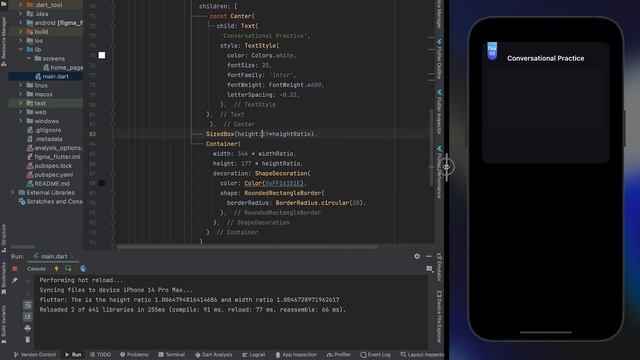Clear console using trash icon
The width and height of the screenshot is (640, 360).
pos(27,340)
